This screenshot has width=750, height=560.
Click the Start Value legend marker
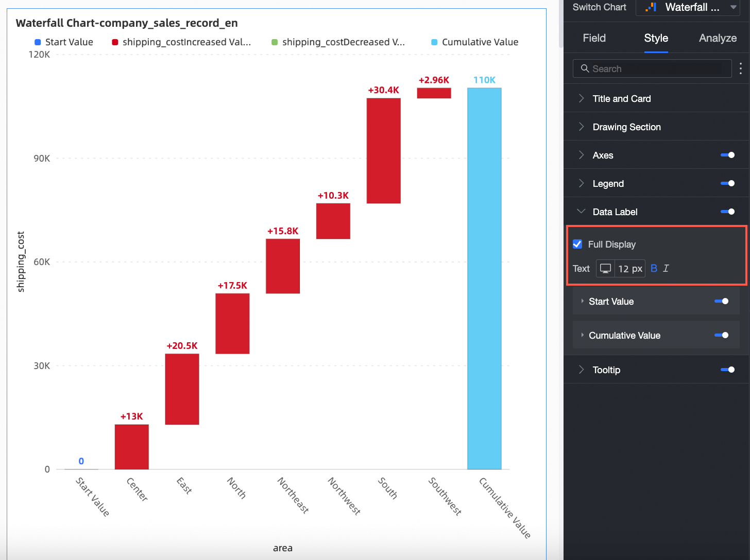(x=38, y=42)
